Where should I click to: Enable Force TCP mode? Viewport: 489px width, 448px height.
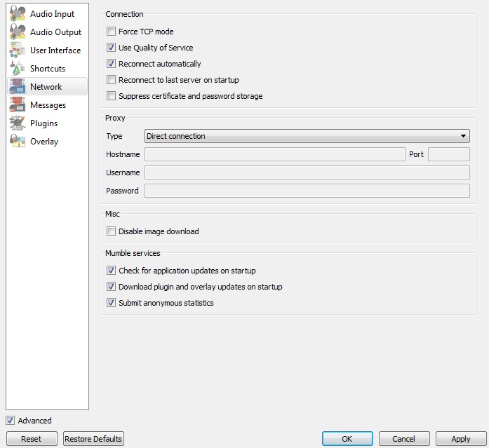(111, 32)
